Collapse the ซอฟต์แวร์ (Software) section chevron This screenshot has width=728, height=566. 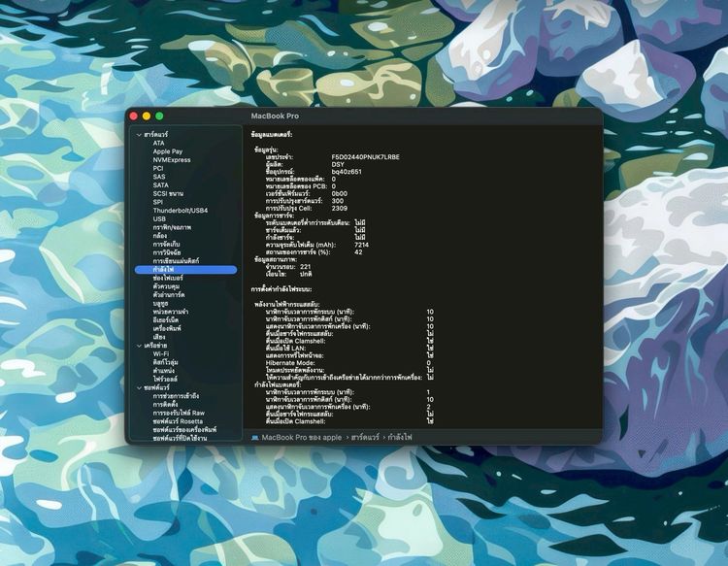139,387
